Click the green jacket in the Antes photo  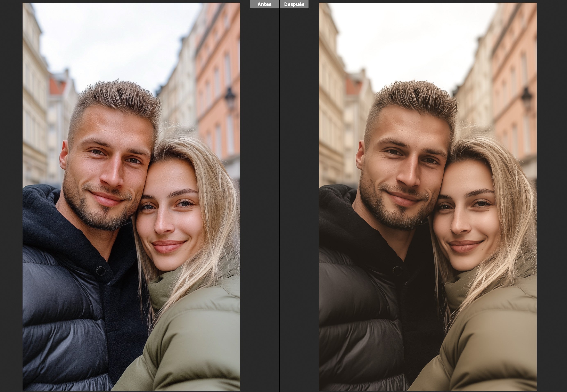click(196, 344)
